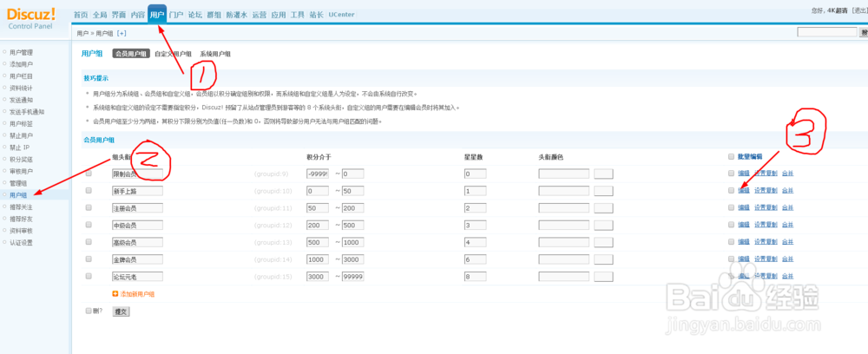Image resolution: width=868 pixels, height=354 pixels.
Task: Click the 添加新用户组 plus icon
Action: click(115, 294)
